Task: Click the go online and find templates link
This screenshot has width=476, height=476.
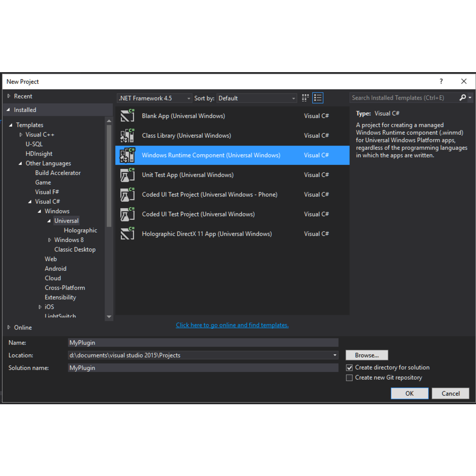Action: 232,325
